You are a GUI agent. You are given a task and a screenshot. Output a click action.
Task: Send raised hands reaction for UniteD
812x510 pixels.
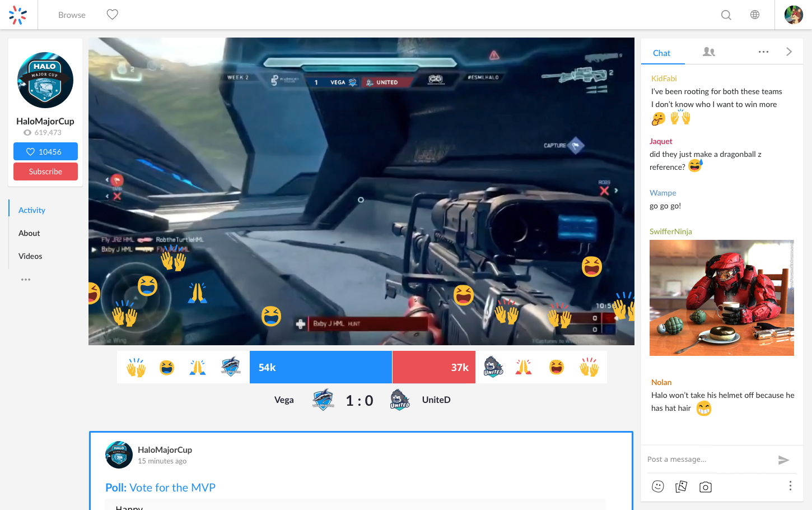pos(589,368)
